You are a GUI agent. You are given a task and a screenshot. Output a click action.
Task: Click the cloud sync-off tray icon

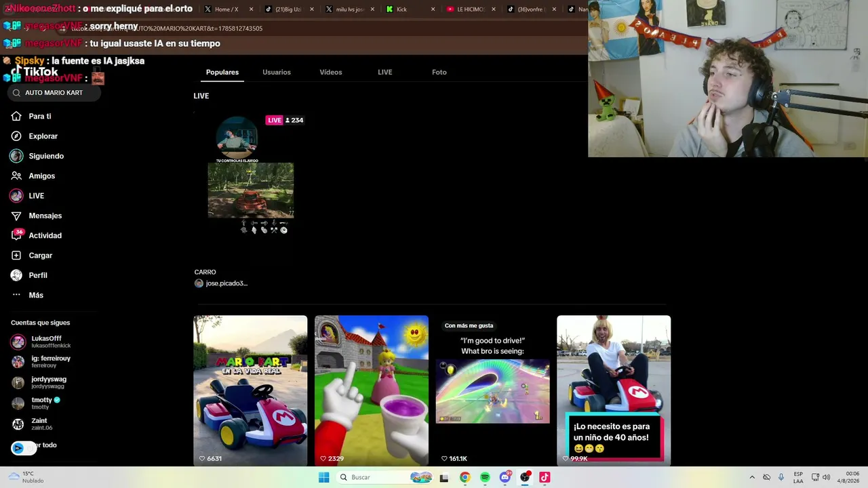[x=766, y=477]
